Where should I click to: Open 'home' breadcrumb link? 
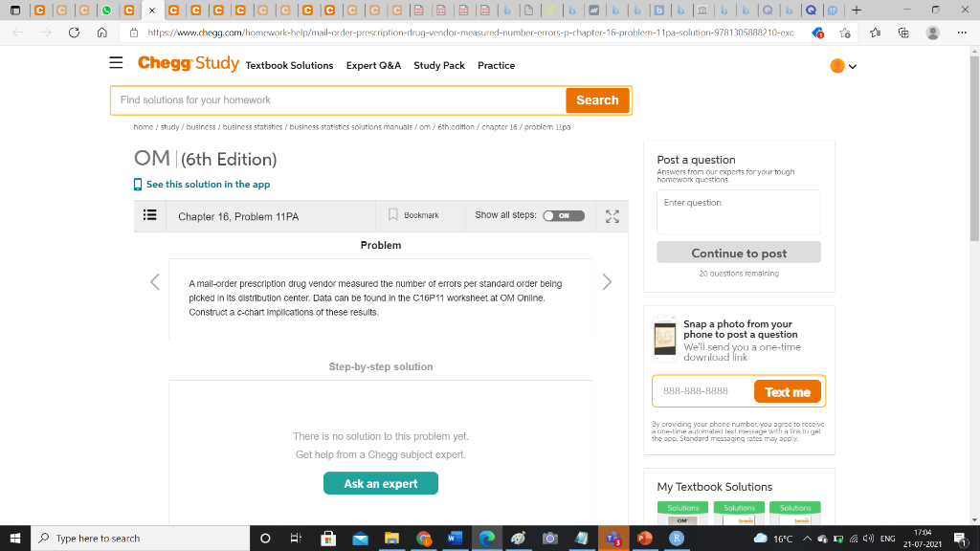(x=144, y=127)
